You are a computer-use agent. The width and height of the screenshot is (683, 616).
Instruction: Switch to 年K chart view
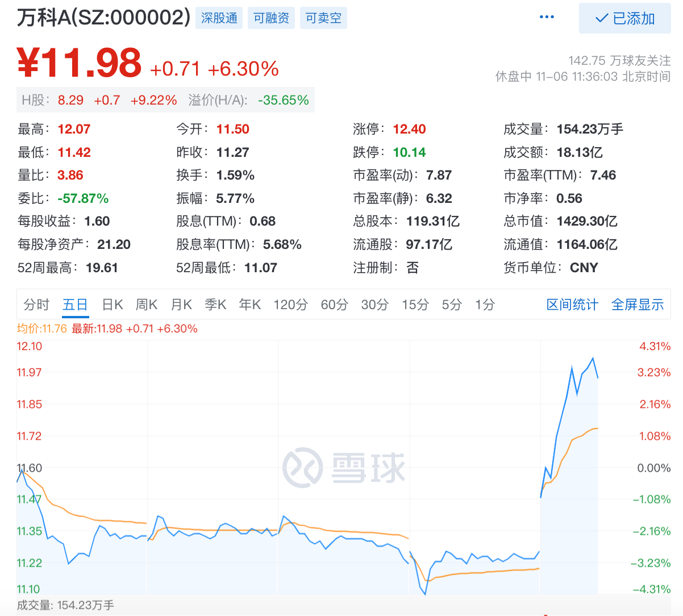250,305
